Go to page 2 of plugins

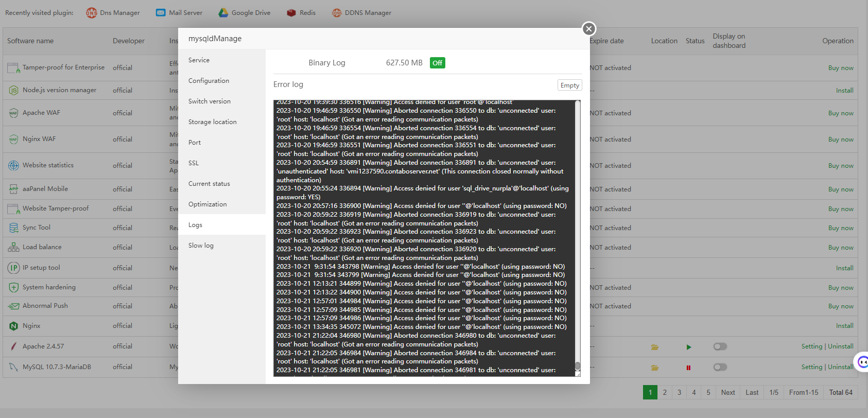[665, 392]
